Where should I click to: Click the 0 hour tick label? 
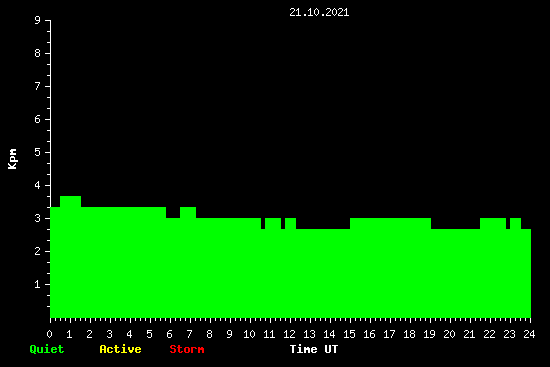49,334
